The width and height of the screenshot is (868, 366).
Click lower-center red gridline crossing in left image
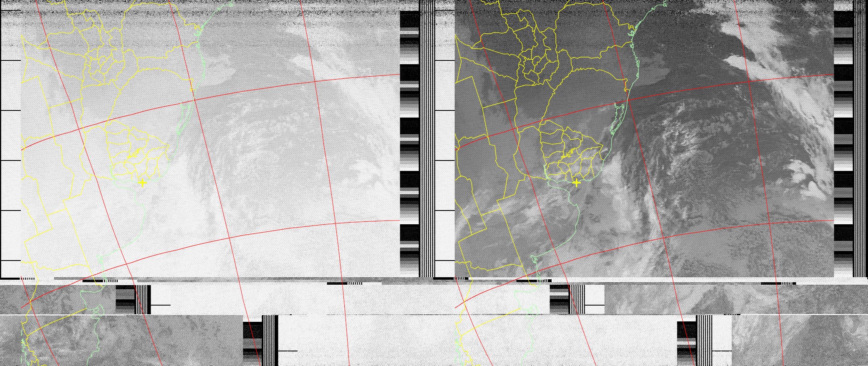(229, 238)
